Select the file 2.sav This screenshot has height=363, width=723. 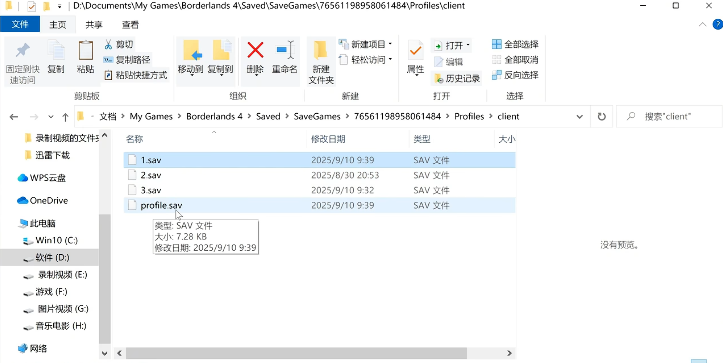coord(320,175)
